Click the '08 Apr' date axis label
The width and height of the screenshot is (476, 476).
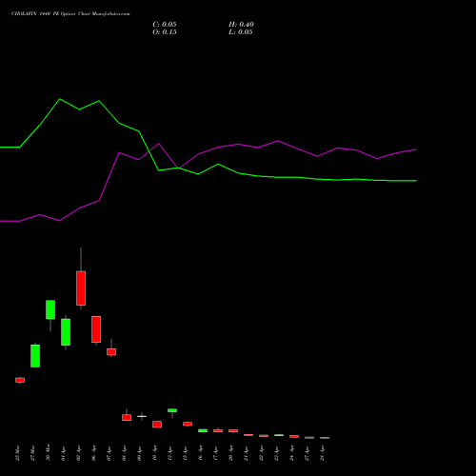point(124,453)
